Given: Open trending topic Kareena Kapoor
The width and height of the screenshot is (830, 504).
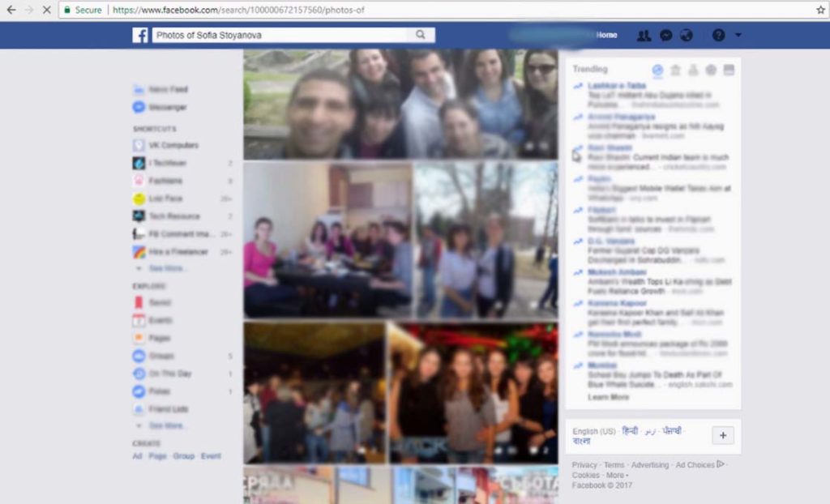Looking at the screenshot, I should (x=617, y=303).
